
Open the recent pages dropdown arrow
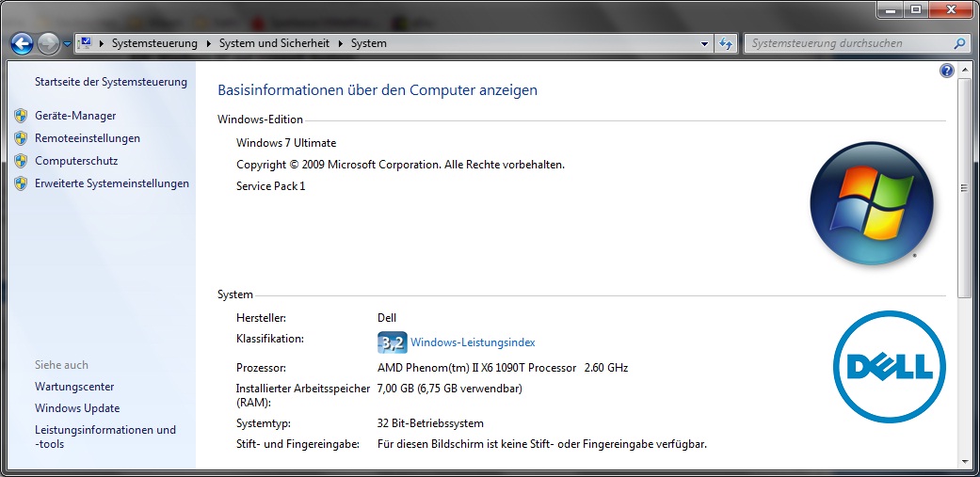click(67, 44)
